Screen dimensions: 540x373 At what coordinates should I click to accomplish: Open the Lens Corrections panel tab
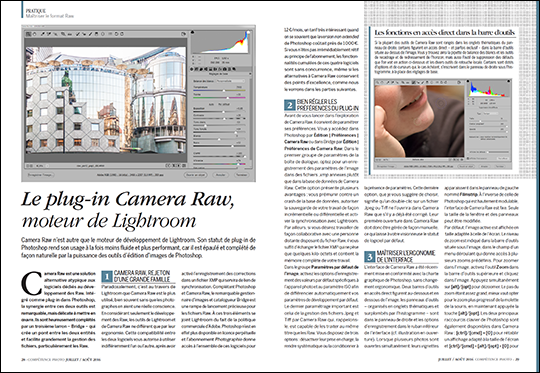pos(215,69)
